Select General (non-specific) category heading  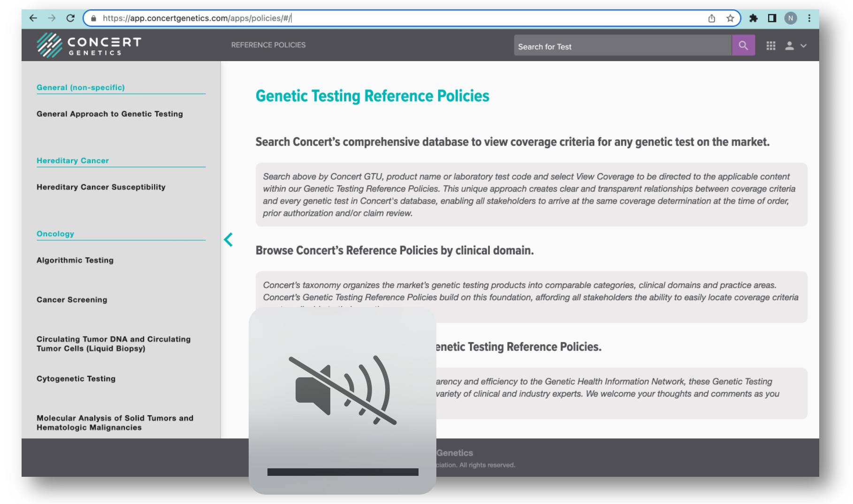point(81,87)
